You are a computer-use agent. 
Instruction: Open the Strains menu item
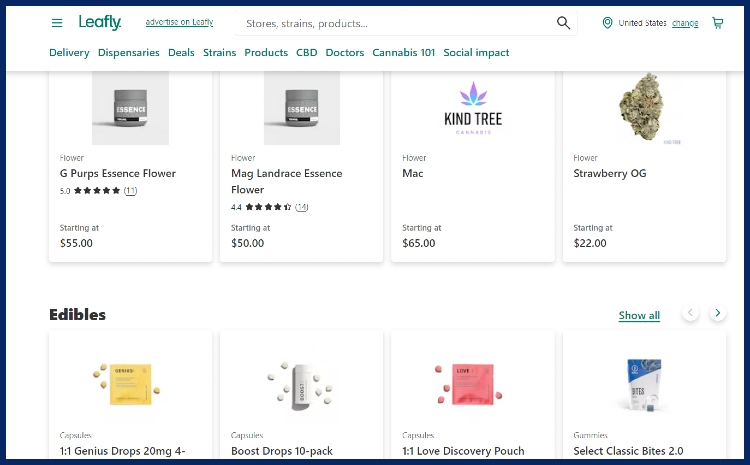click(220, 53)
